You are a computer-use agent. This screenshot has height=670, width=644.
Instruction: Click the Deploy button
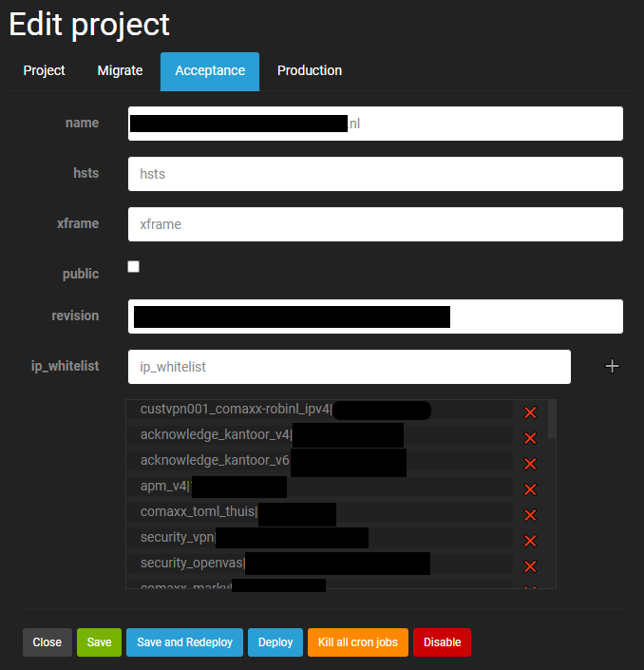[x=275, y=642]
